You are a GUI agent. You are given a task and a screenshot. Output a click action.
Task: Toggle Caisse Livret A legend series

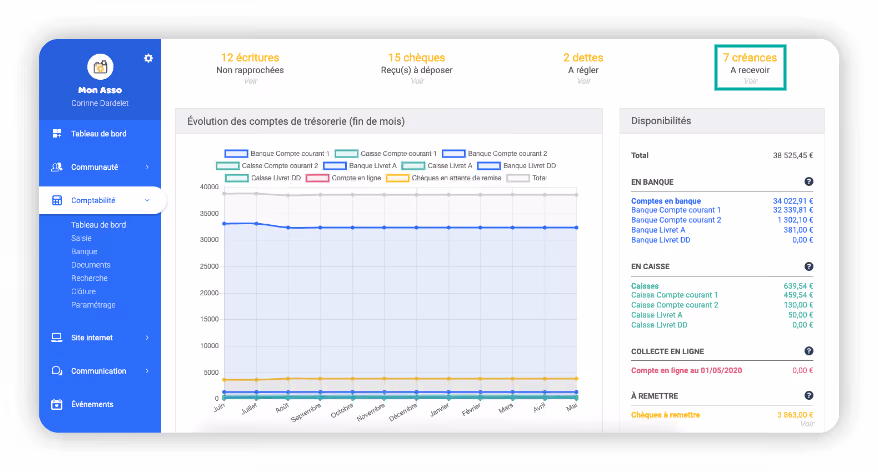click(437, 166)
